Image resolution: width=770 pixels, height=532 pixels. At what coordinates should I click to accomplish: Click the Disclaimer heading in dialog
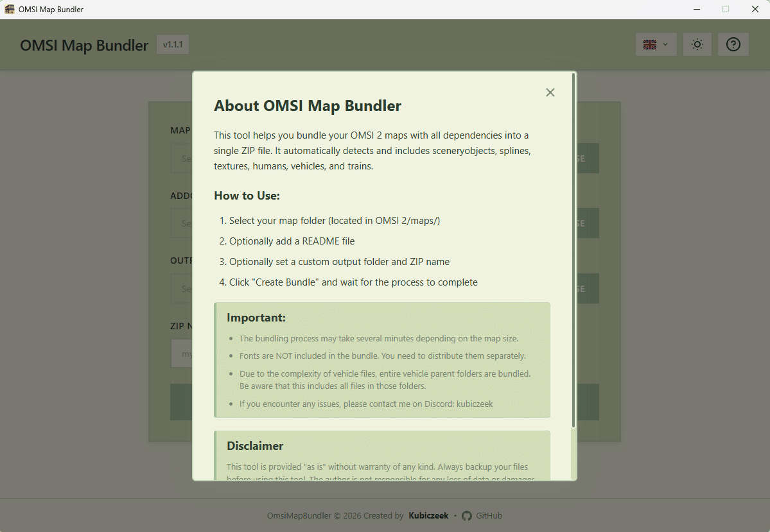pyautogui.click(x=255, y=446)
